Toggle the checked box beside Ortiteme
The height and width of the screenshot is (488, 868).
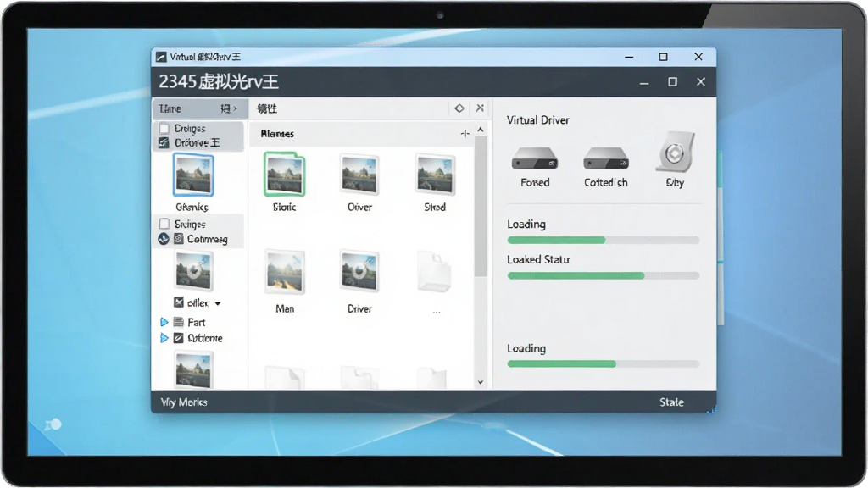click(178, 338)
